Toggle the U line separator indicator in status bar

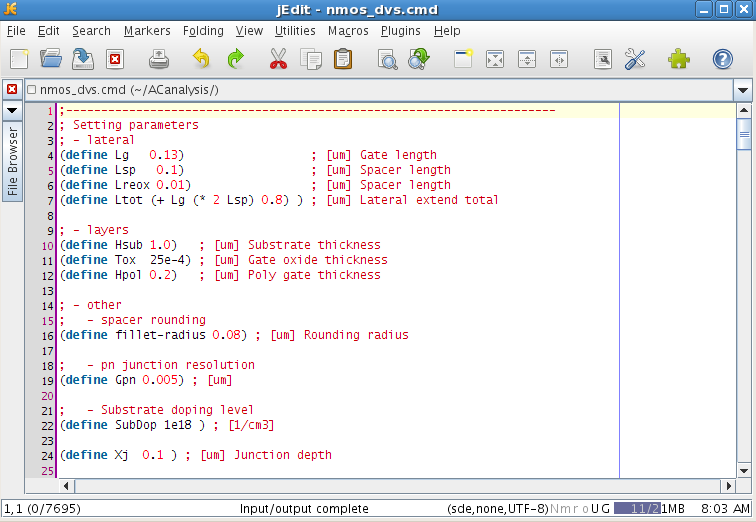click(593, 509)
